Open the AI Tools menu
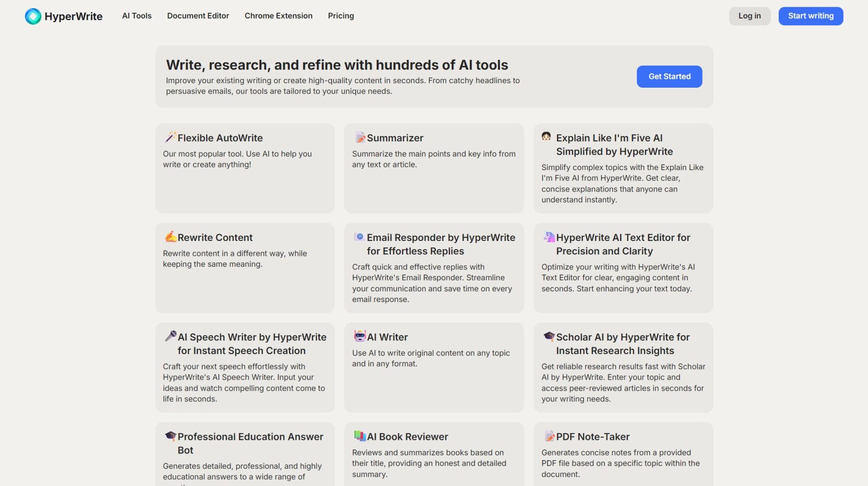 point(137,16)
